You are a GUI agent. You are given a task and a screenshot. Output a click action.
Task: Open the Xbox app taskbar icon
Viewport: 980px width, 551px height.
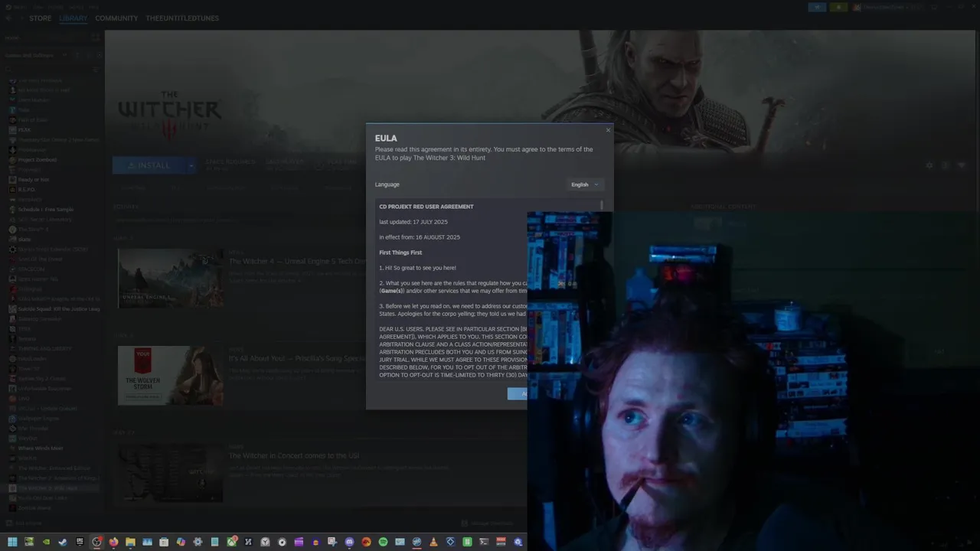coord(231,542)
